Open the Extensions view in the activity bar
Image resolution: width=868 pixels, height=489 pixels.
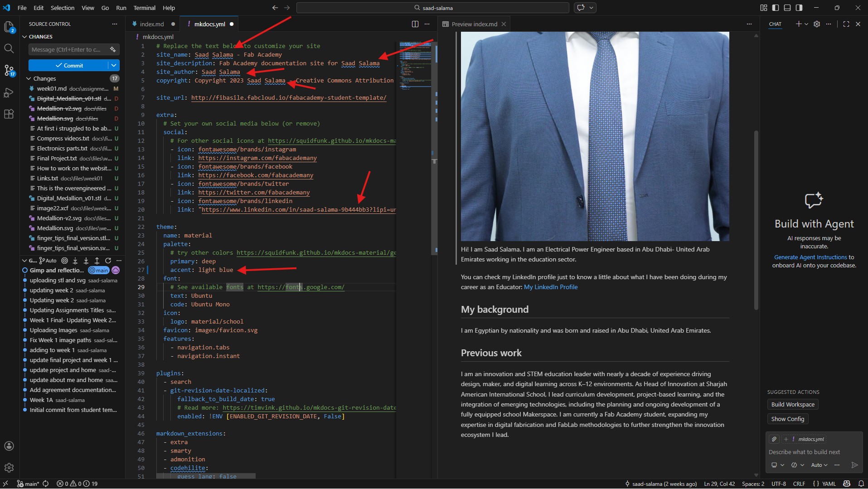click(x=9, y=114)
